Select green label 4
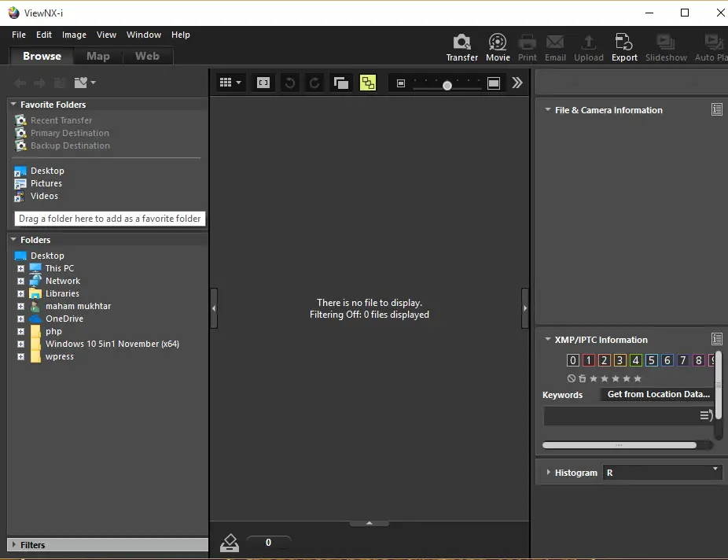Image resolution: width=728 pixels, height=560 pixels. 635,360
